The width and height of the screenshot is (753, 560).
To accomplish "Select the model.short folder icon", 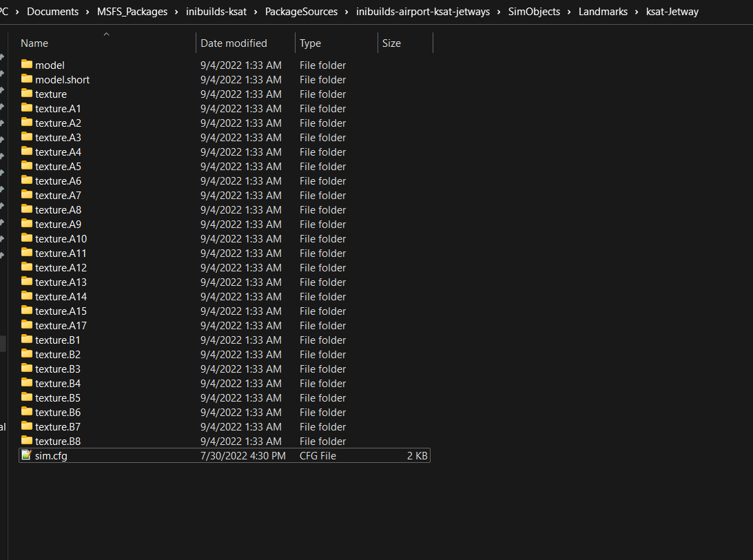I will (27, 79).
